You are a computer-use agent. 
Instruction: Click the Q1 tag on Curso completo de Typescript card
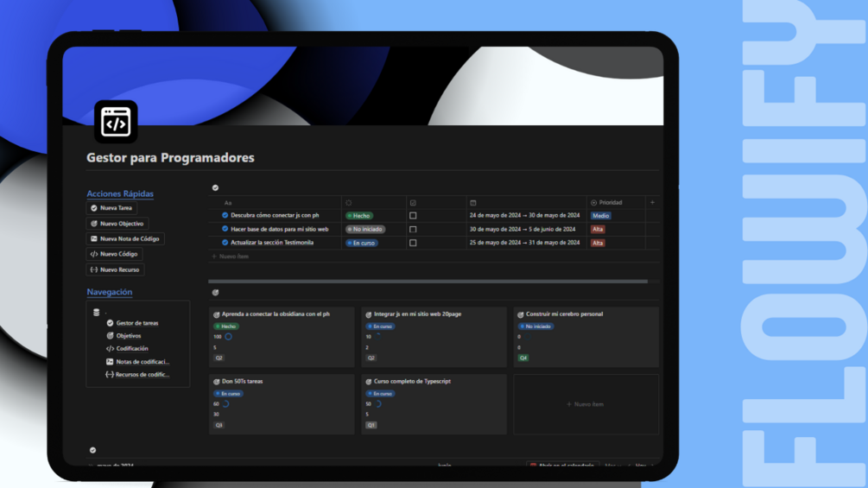[x=371, y=425]
